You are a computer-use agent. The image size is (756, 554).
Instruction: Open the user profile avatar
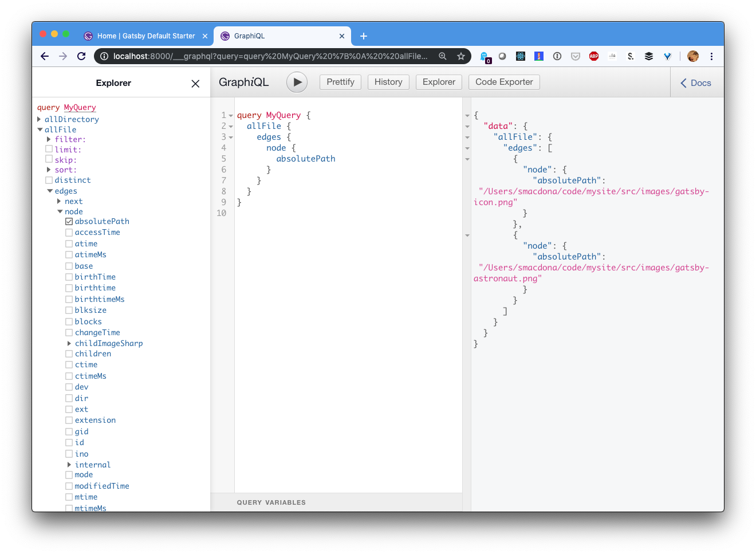[693, 56]
